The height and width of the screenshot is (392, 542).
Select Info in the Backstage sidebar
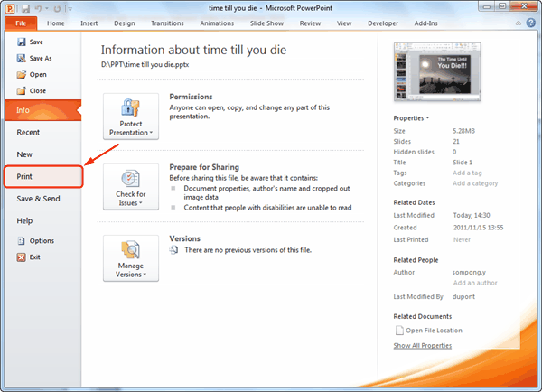[43, 110]
